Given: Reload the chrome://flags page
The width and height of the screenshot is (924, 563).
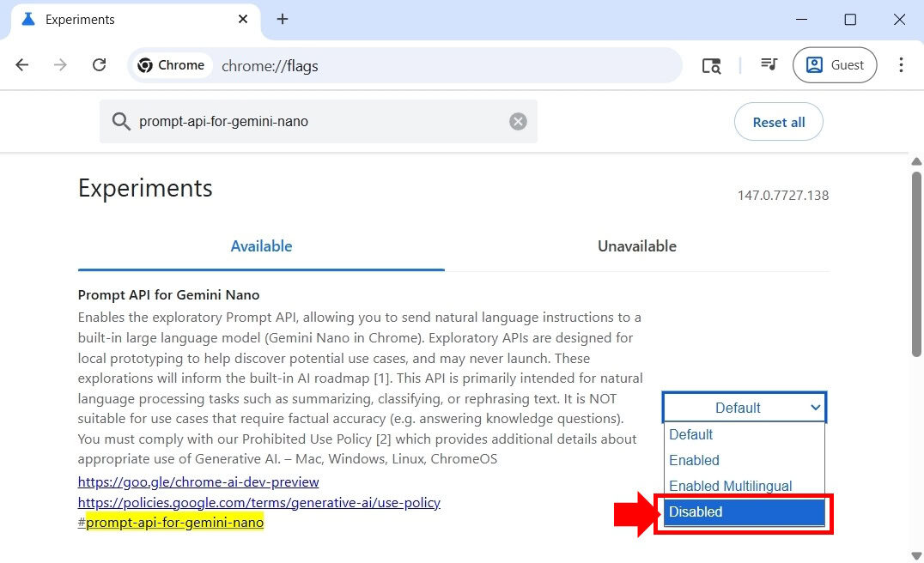Looking at the screenshot, I should [x=99, y=64].
